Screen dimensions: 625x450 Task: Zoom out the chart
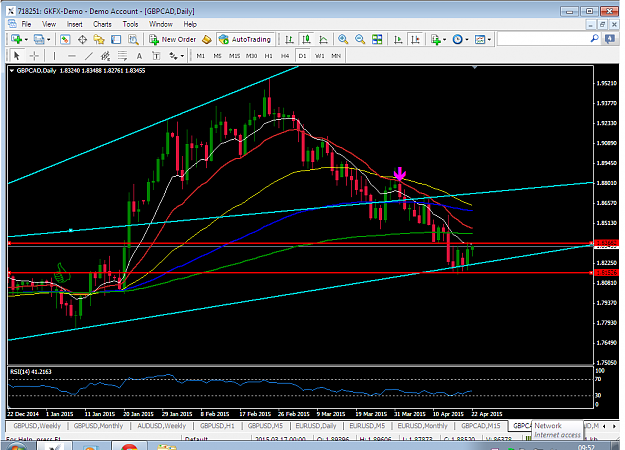360,39
